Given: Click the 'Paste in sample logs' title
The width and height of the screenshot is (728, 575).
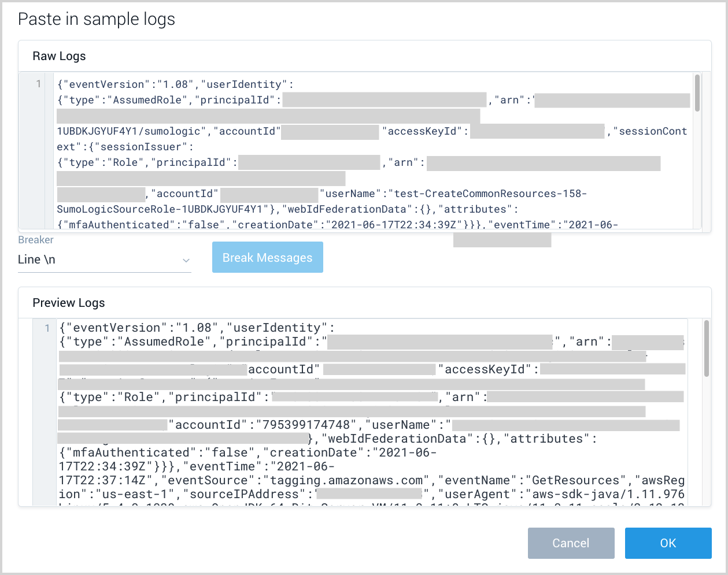Looking at the screenshot, I should point(97,19).
